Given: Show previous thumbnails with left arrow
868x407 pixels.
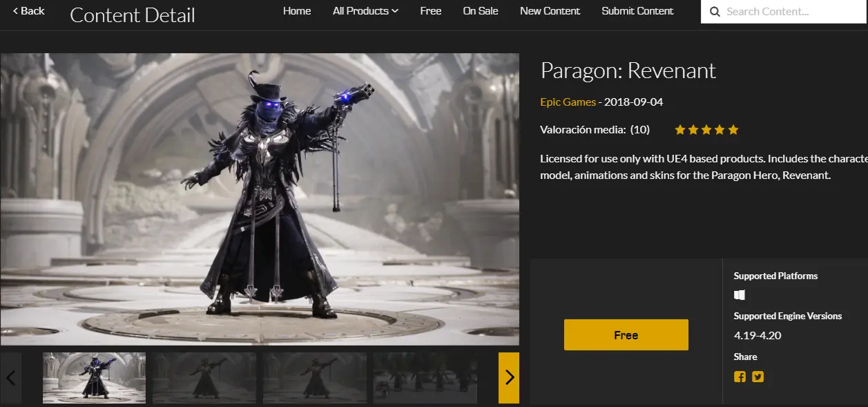Looking at the screenshot, I should pos(10,377).
